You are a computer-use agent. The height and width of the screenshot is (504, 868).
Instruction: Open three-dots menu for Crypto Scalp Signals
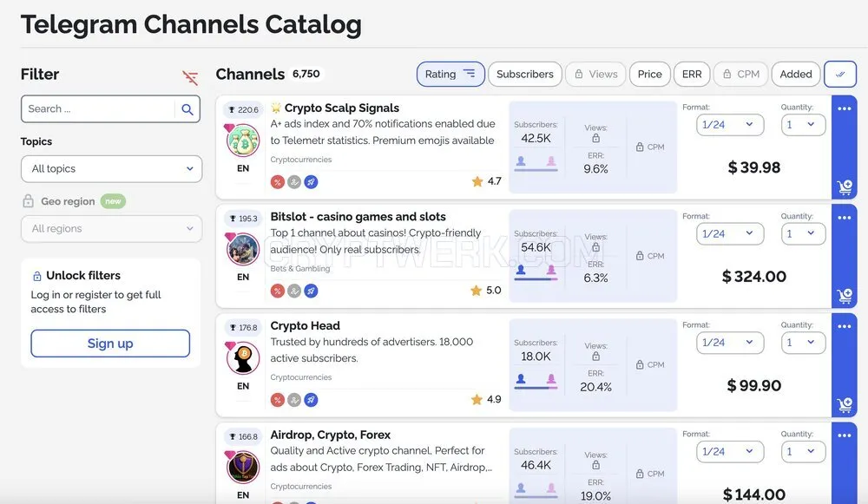pos(845,108)
